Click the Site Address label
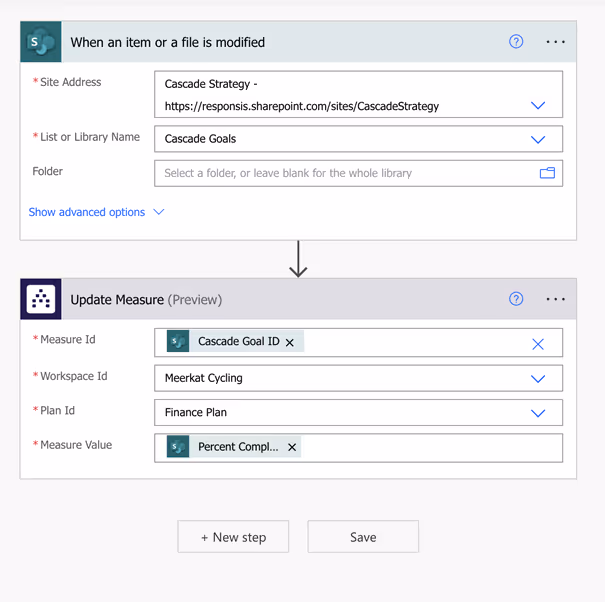605x602 pixels. [x=71, y=82]
